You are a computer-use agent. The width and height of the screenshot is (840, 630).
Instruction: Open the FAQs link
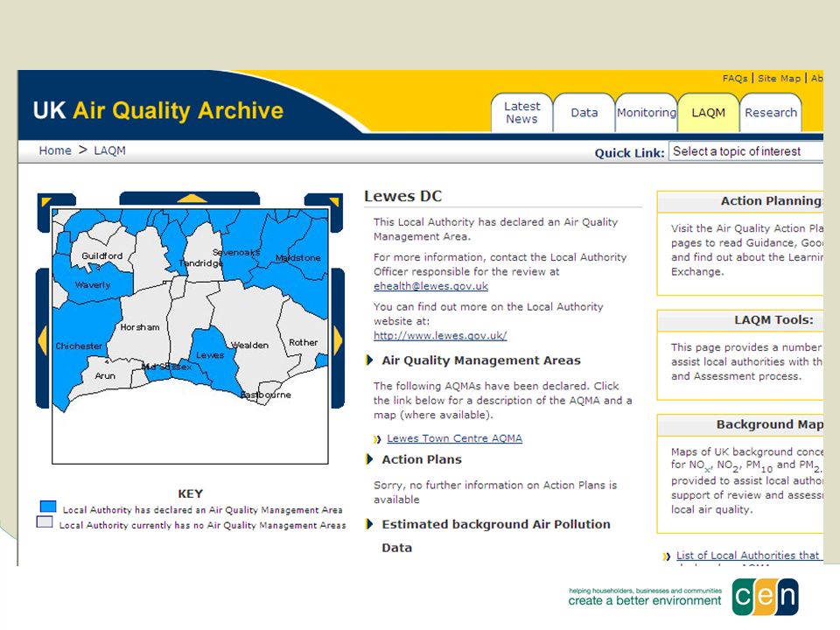pos(734,78)
